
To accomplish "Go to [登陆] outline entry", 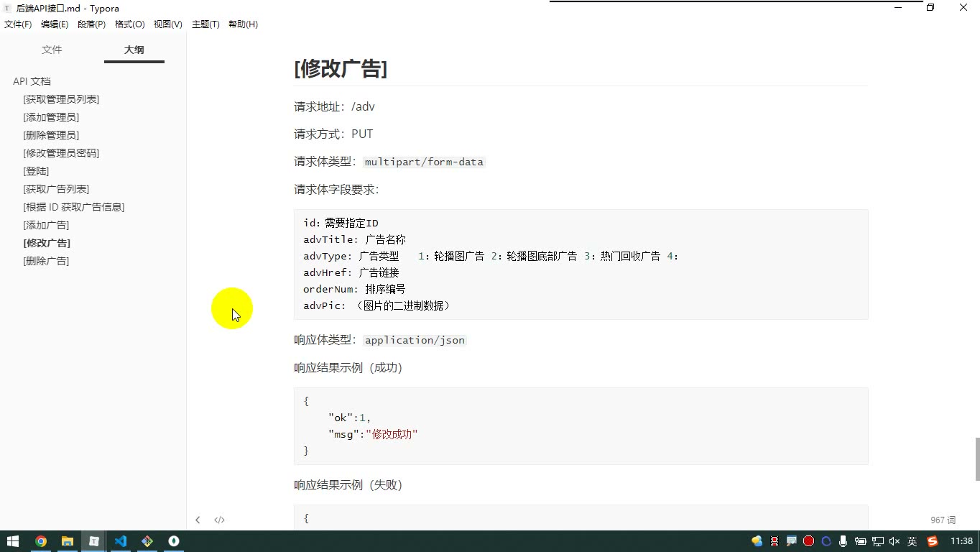I will click(36, 171).
